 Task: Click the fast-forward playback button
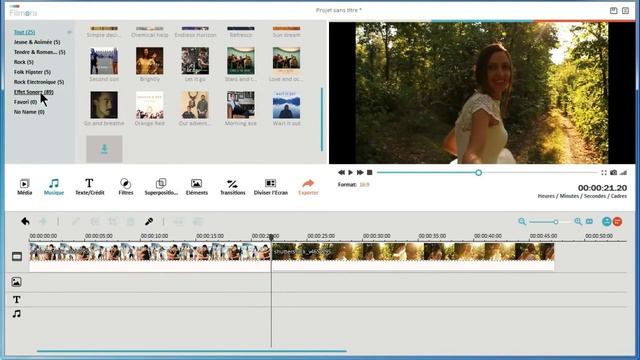coord(360,173)
